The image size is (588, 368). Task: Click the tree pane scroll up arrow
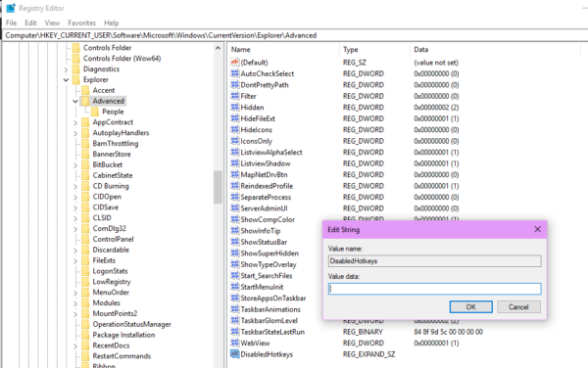pos(218,48)
